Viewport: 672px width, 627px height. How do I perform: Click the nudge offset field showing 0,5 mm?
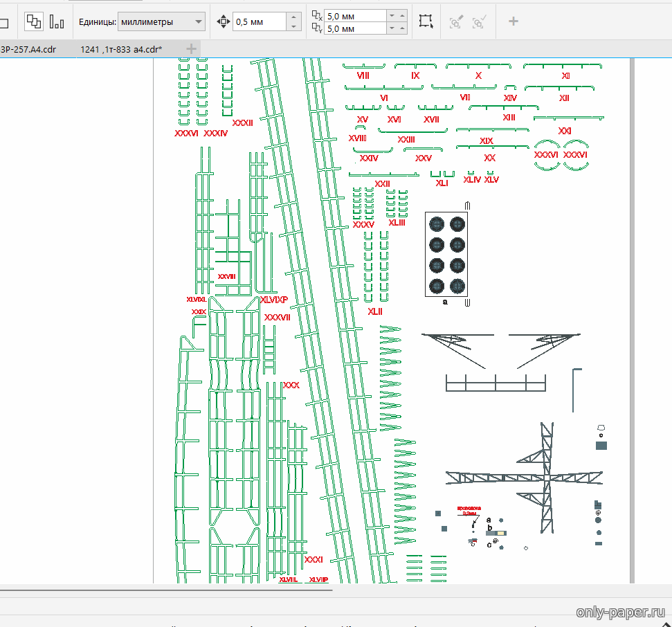[x=260, y=22]
